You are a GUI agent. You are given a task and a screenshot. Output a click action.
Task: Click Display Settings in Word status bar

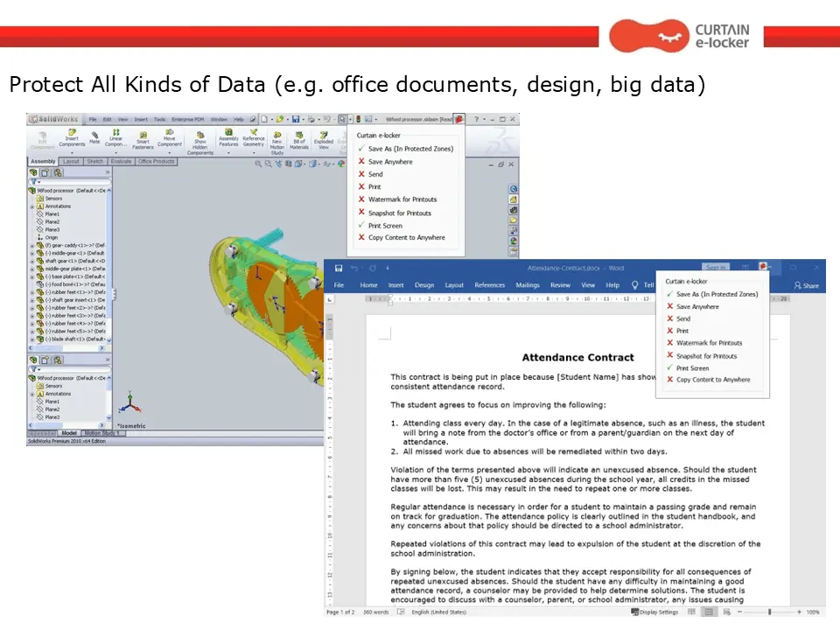pyautogui.click(x=654, y=612)
